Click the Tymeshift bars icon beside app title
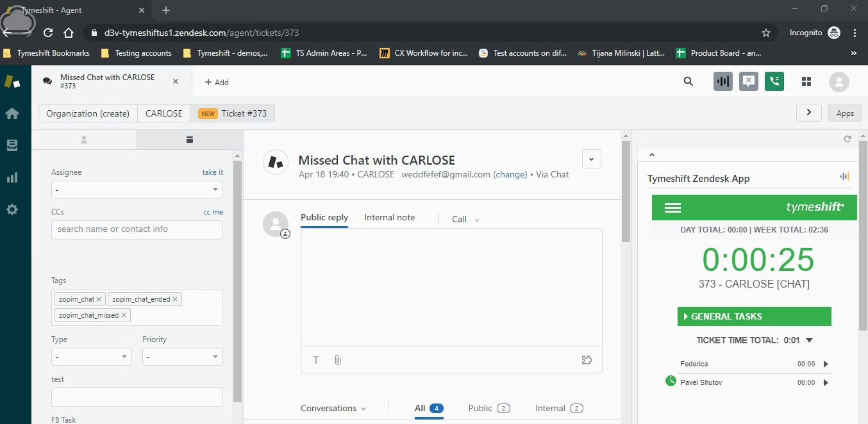This screenshot has height=424, width=868. tap(844, 177)
